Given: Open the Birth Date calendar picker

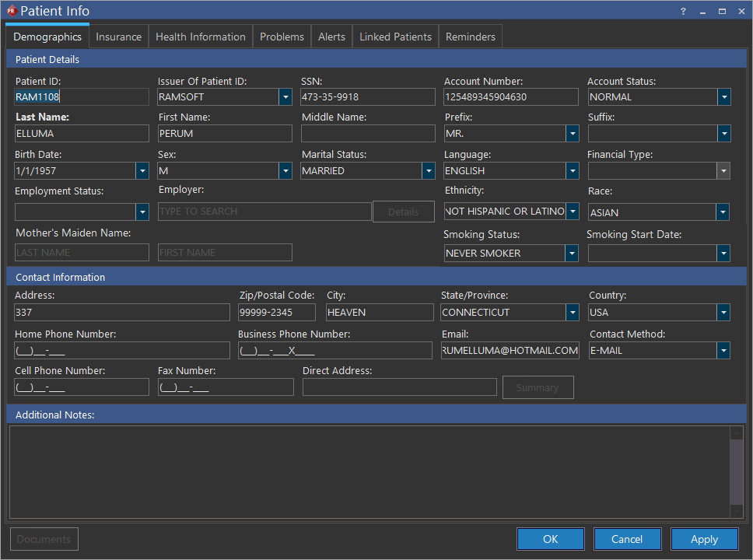Looking at the screenshot, I should [x=142, y=170].
